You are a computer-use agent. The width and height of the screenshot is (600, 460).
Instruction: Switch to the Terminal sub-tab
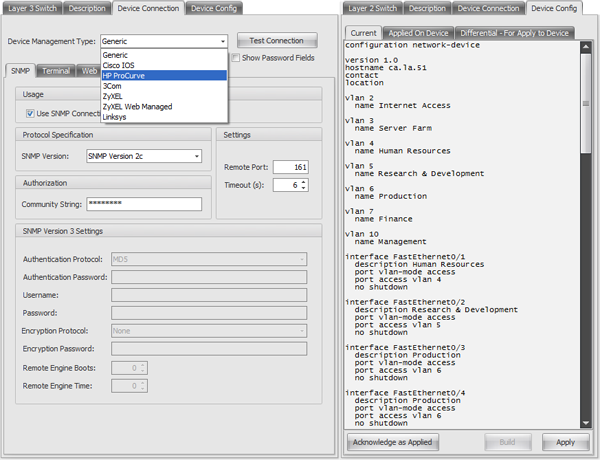tap(56, 71)
